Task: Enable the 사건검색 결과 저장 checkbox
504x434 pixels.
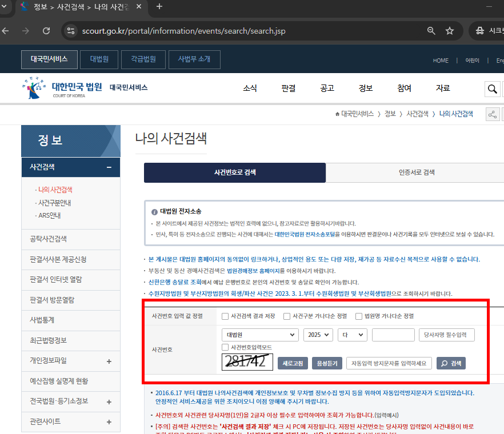Action: tap(225, 316)
